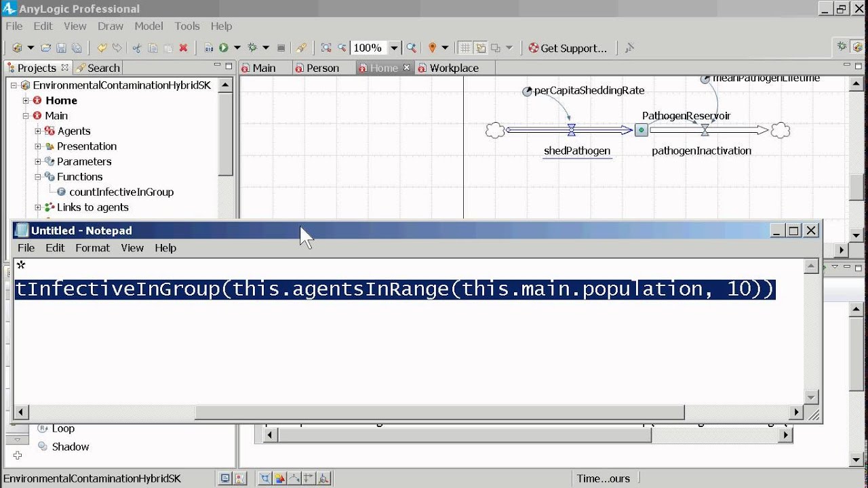868x488 pixels.
Task: Open the location marker dropdown arrow
Action: coord(446,48)
